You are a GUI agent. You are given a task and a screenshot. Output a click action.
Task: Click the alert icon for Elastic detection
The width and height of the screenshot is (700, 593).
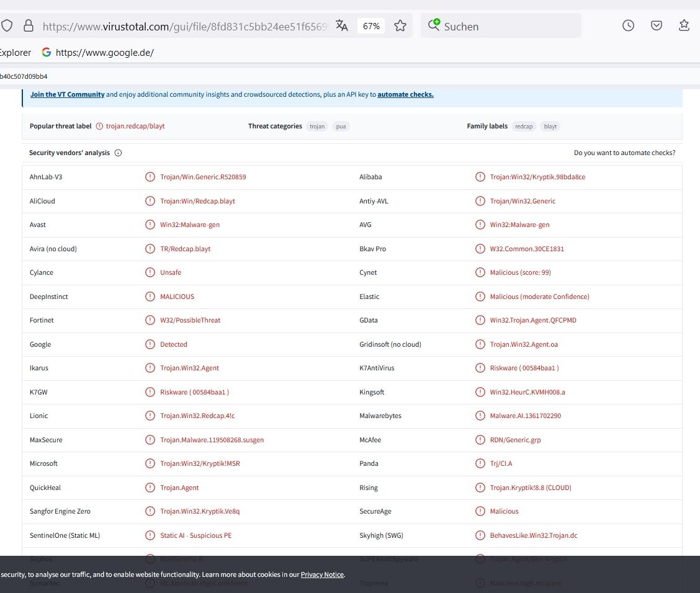(x=480, y=296)
